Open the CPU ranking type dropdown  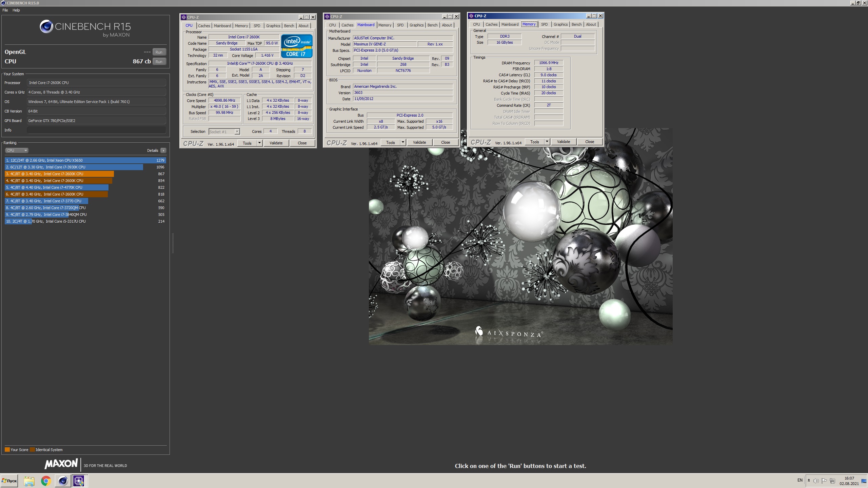(x=16, y=150)
